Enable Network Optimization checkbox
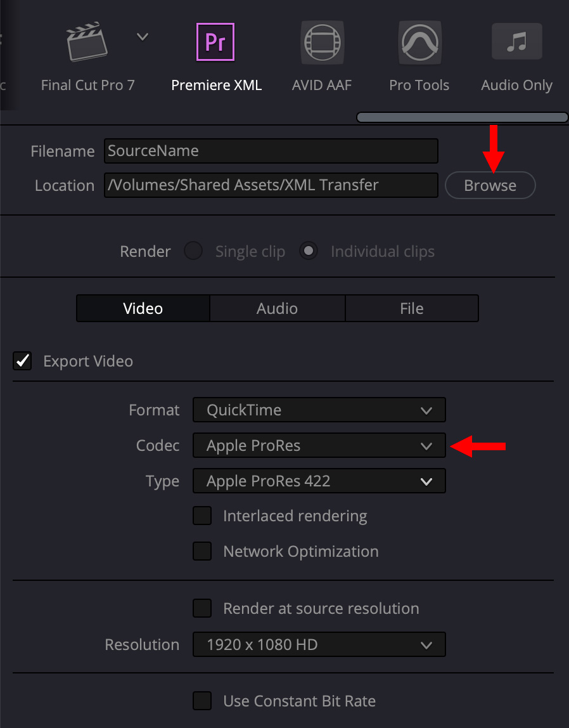569x728 pixels. tap(202, 551)
